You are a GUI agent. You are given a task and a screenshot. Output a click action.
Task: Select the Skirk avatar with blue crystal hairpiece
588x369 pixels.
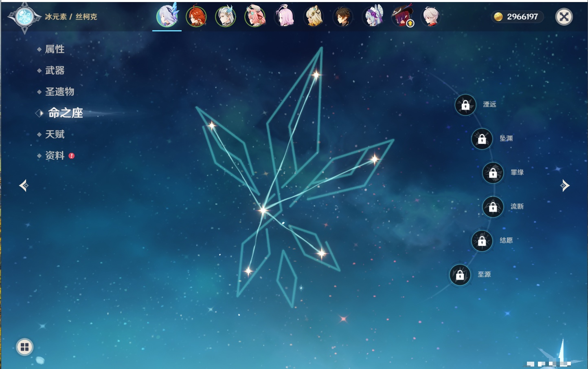(x=167, y=16)
